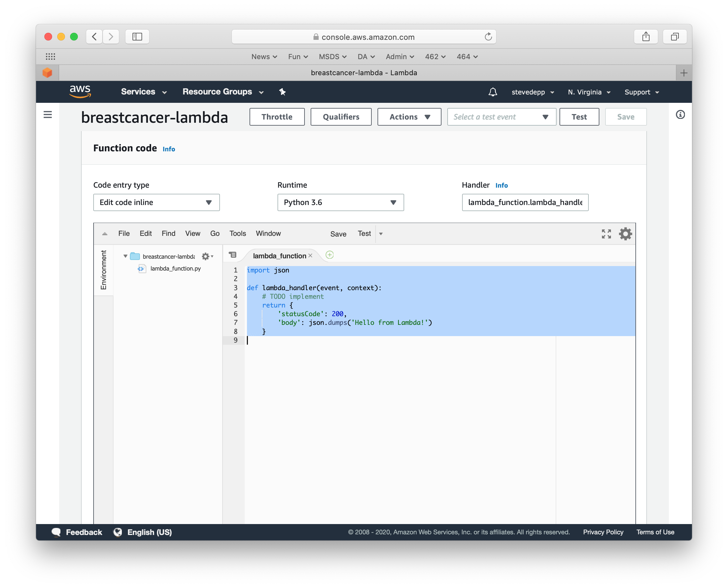728x588 pixels.
Task: Click the Test button in page header
Action: (579, 117)
